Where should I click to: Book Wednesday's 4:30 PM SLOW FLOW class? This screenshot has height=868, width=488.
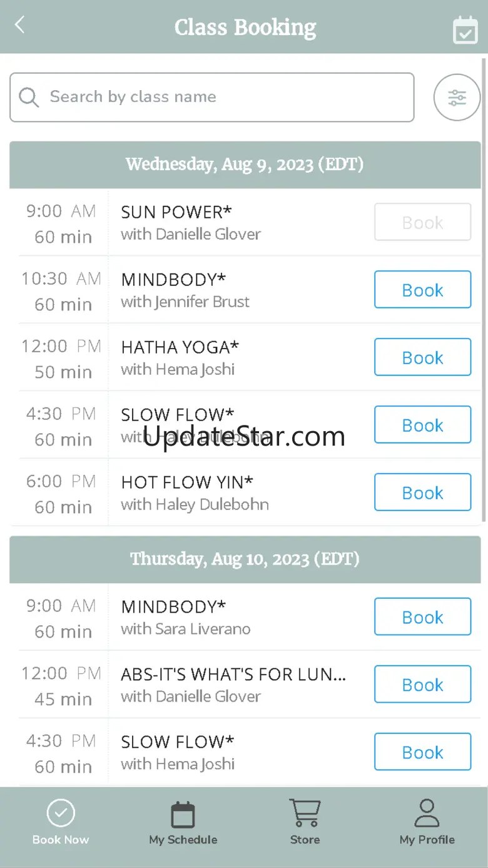[422, 425]
